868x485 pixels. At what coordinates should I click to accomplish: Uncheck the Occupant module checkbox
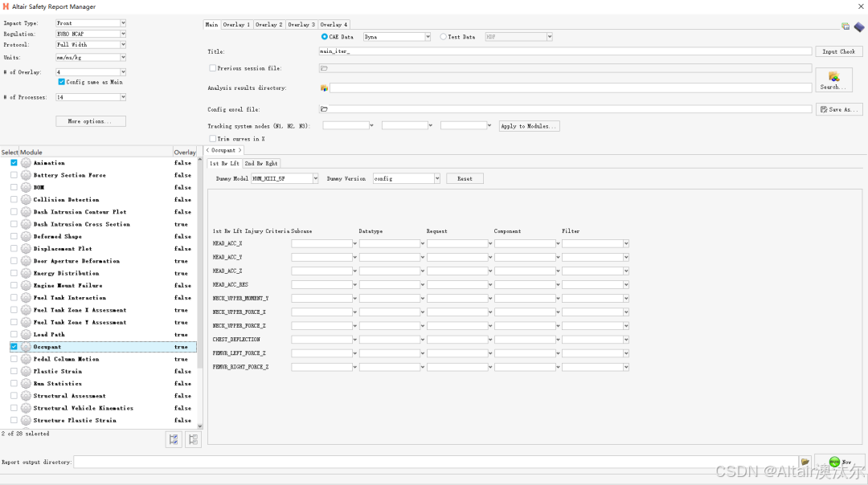(14, 347)
